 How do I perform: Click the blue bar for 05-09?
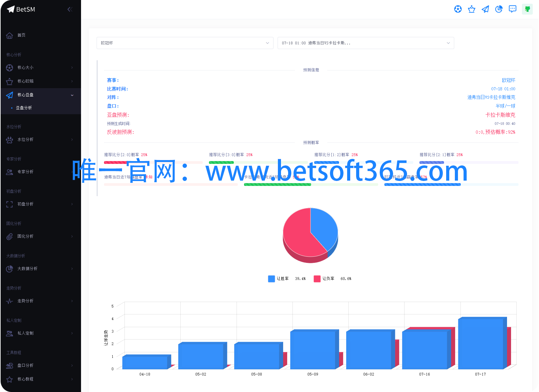click(x=313, y=350)
